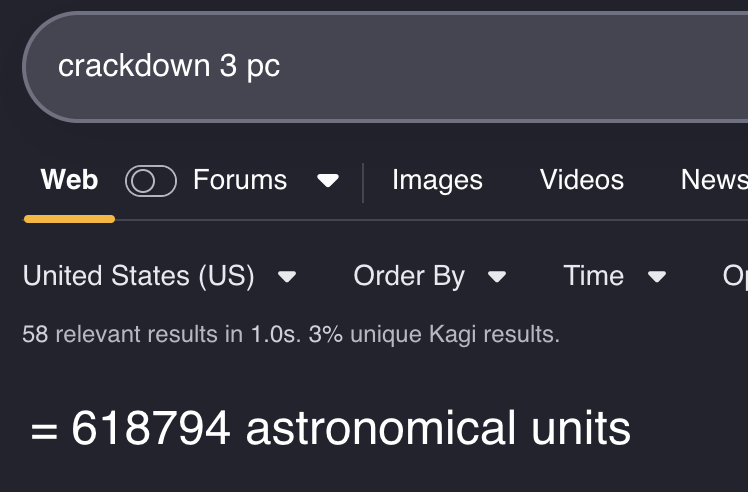Click the caret arrow beside Order By
The image size is (748, 492).
pyautogui.click(x=497, y=277)
